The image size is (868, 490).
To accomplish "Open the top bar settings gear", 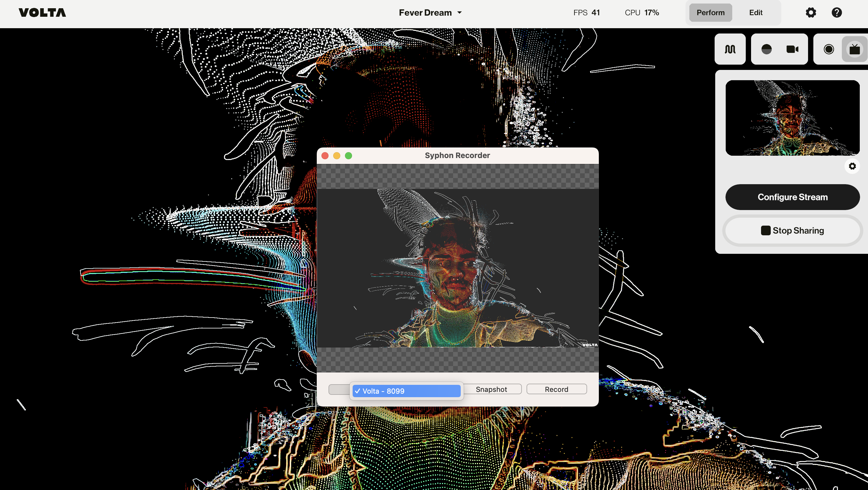I will [811, 12].
